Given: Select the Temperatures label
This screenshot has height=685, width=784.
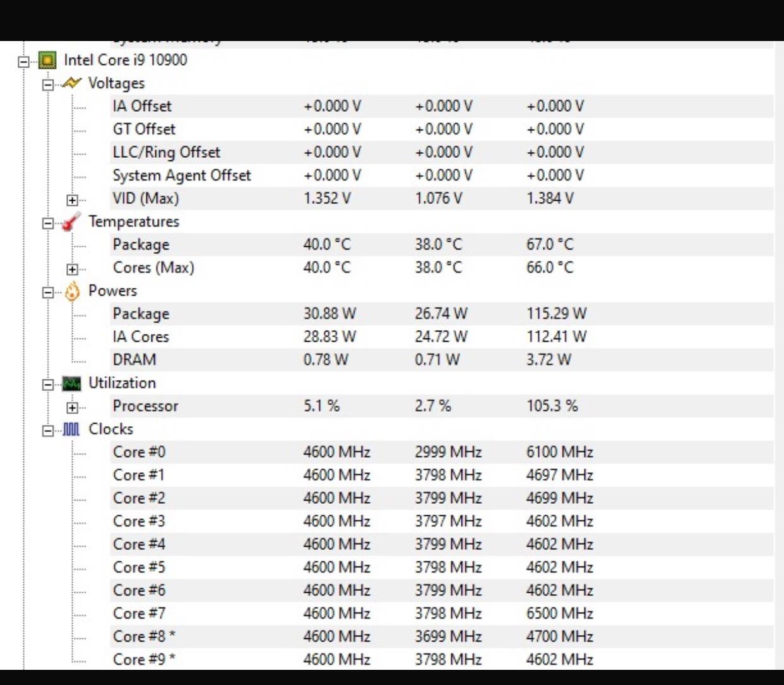Looking at the screenshot, I should click(x=134, y=222).
